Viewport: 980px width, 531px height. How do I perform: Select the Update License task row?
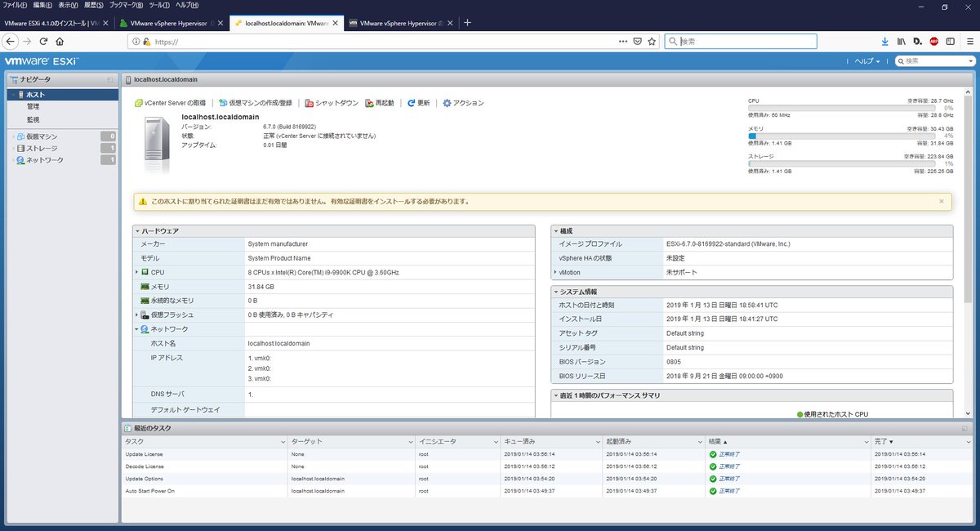pos(546,454)
